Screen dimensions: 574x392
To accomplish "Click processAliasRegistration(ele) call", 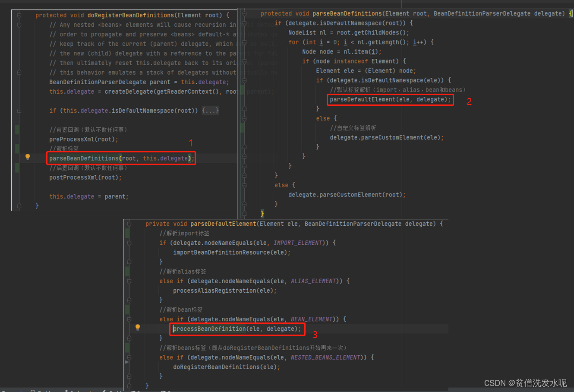I will [225, 291].
